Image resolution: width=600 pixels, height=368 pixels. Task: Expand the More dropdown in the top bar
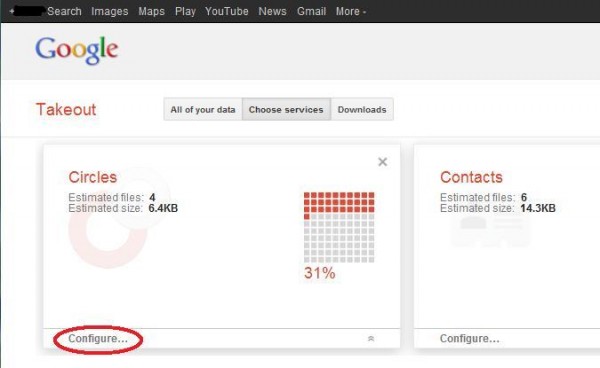click(351, 11)
